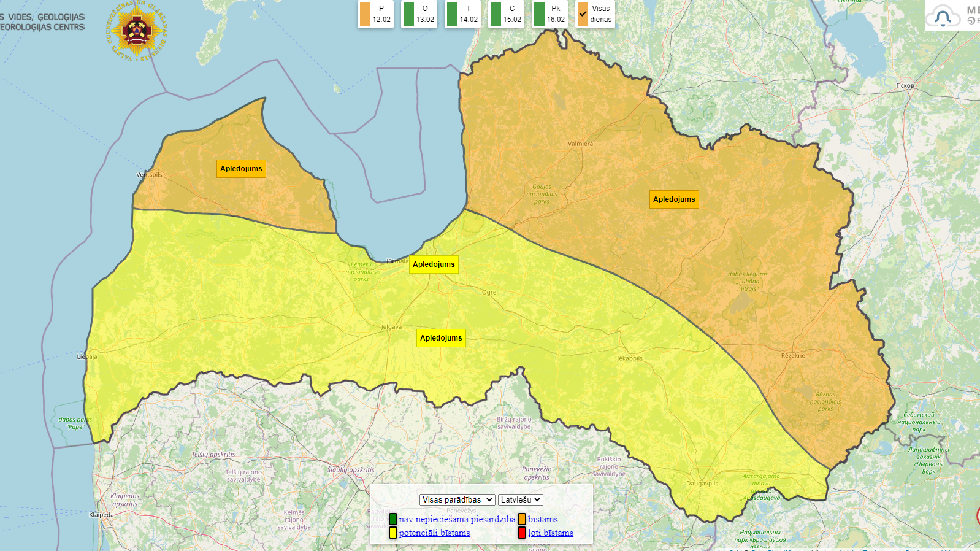Select the C 15.02 day tab
Image resolution: width=980 pixels, height=551 pixels.
pos(506,13)
